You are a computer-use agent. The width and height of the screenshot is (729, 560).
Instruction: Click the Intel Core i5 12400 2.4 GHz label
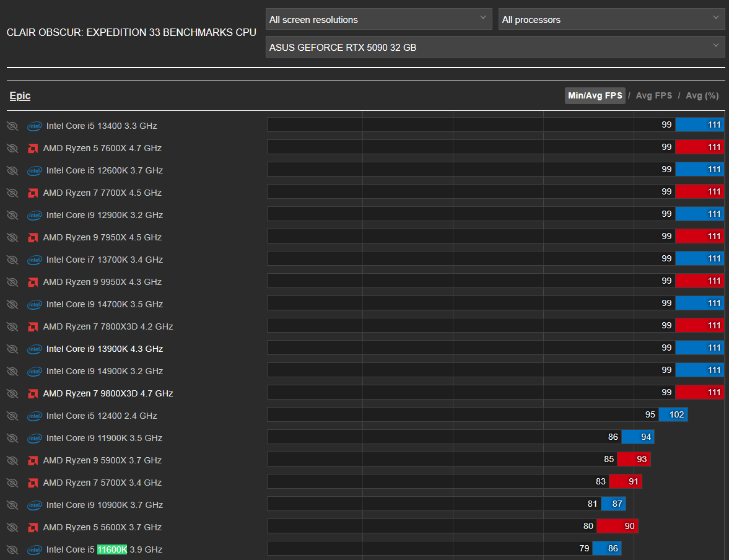(x=102, y=416)
